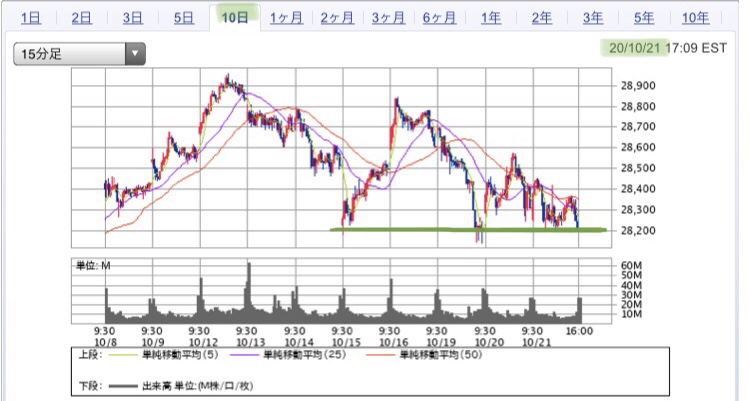Click legend entry 単純移動平均(5)
Image resolution: width=749 pixels, height=401 pixels.
pos(180,355)
